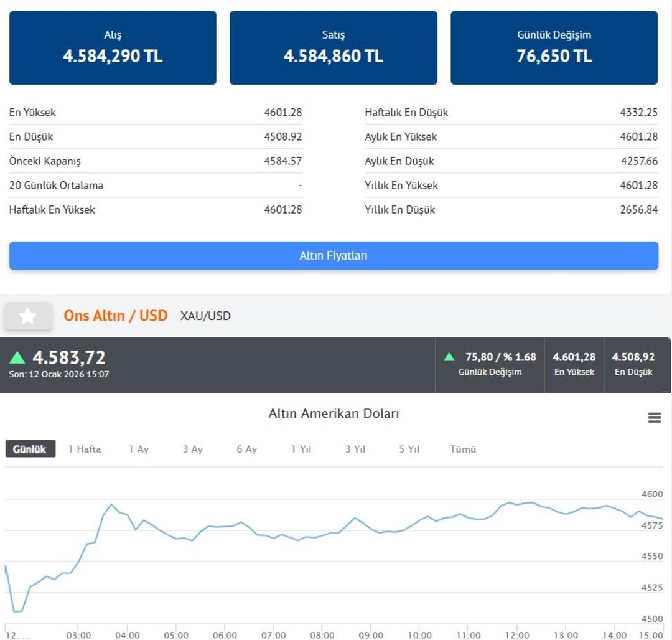Open the Altın Fiyatları button
Image resolution: width=672 pixels, height=640 pixels.
click(x=334, y=256)
